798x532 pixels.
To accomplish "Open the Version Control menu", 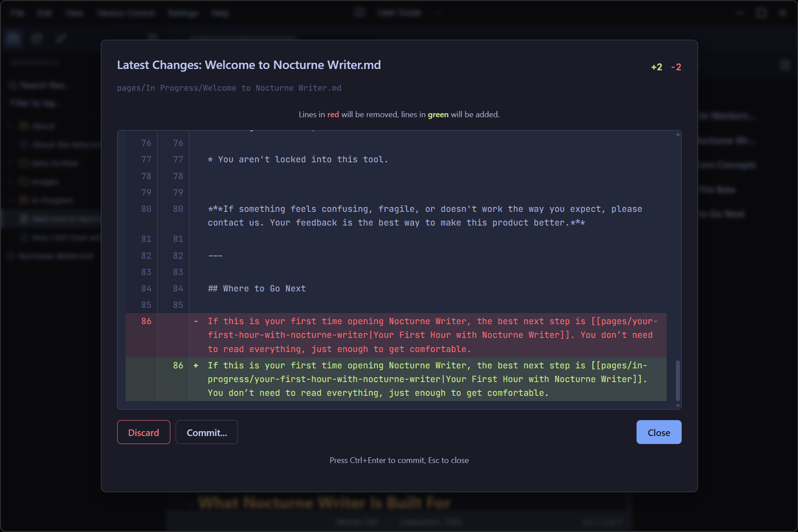I will pos(126,13).
